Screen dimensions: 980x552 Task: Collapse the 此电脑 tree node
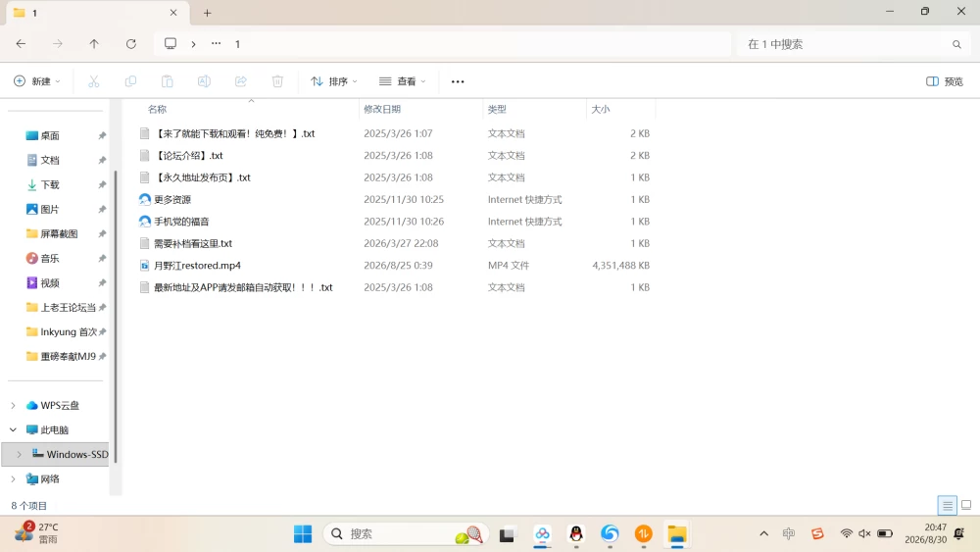click(13, 429)
